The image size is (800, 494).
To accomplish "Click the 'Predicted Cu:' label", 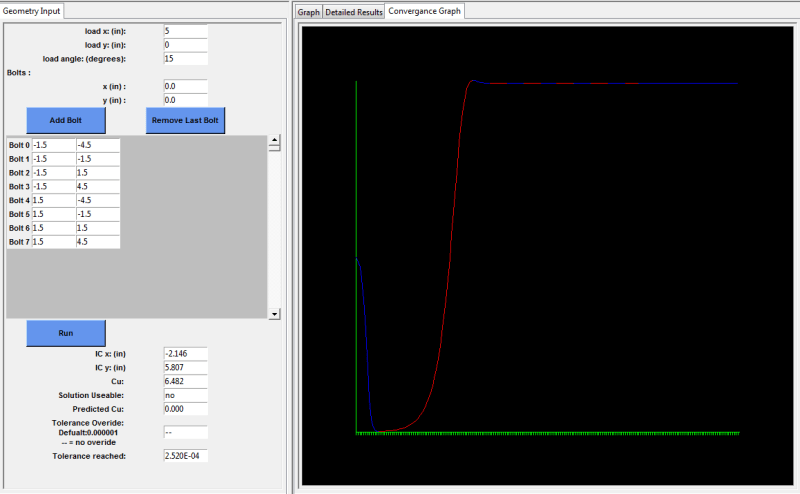I will 98,409.
